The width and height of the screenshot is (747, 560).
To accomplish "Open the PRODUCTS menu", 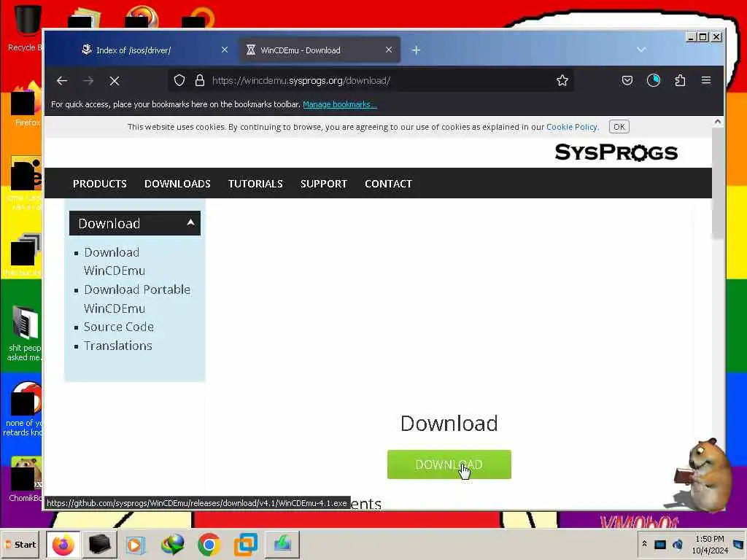I will 99,184.
